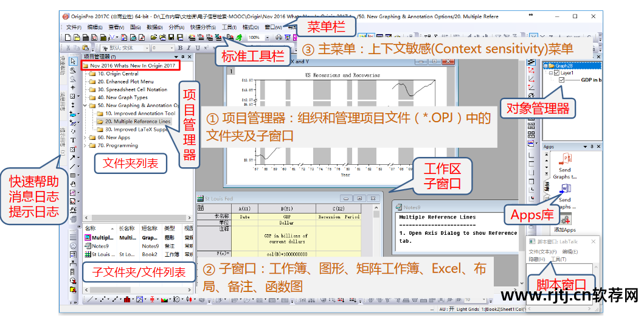Click the Italic I formatting icon

pos(189,47)
